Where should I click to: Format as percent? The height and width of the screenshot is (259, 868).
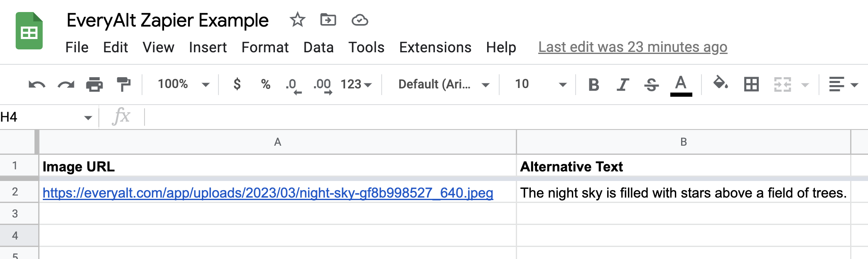[x=266, y=84]
